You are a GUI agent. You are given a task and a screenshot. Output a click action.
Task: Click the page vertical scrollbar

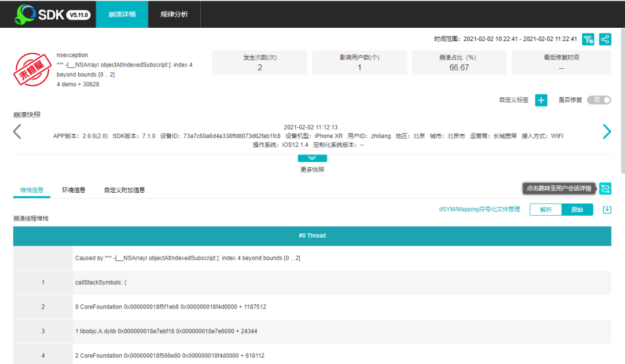coord(623,101)
